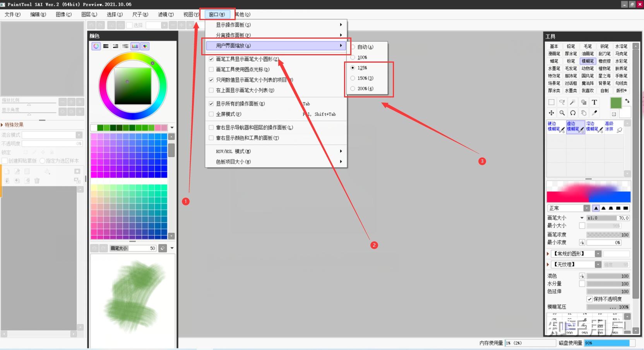Image resolution: width=644 pixels, height=350 pixels.
Task: Open the swatch palette dropdown arrow
Action: tap(172, 127)
